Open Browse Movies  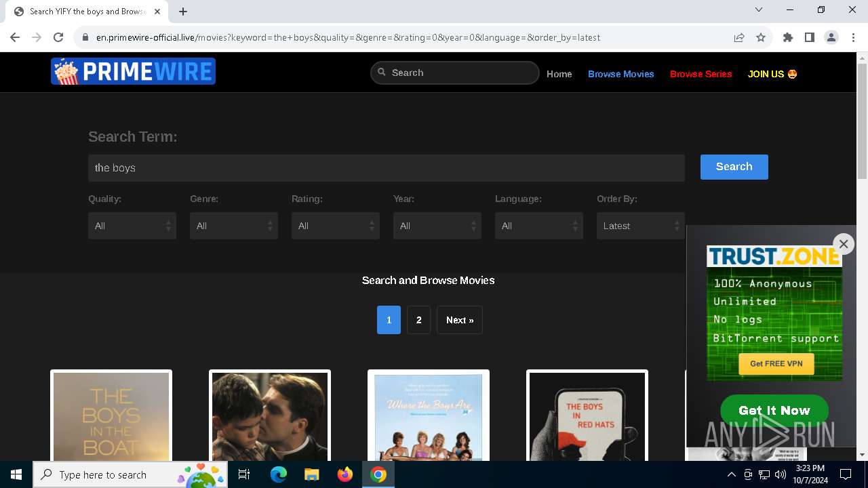pyautogui.click(x=621, y=74)
